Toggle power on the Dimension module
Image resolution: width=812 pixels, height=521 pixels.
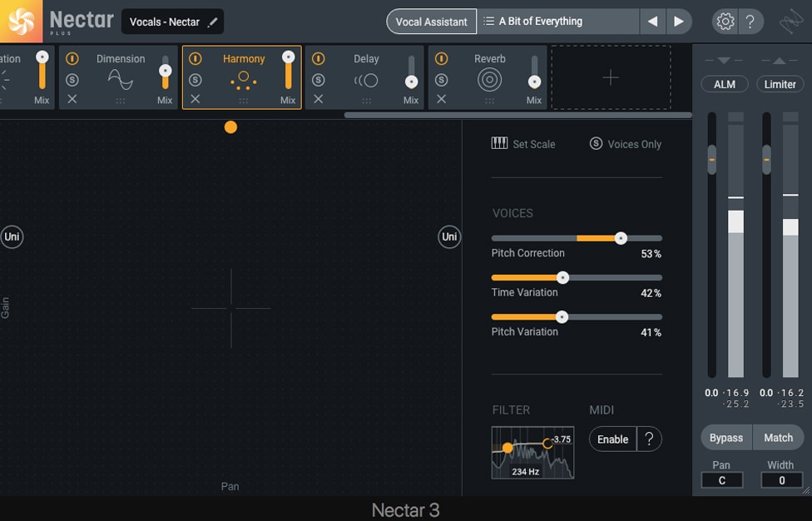(72, 58)
